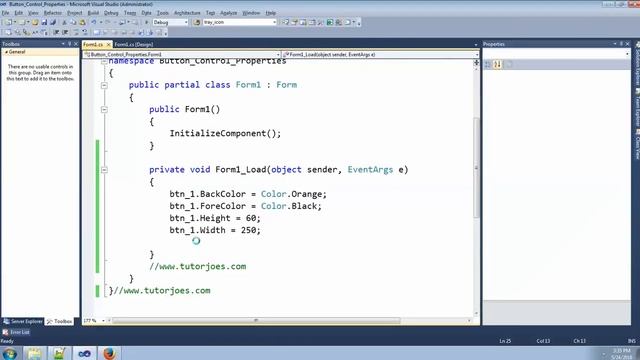Toggle auto-hide pin on Toolbox panel
Screen dimensions: 640x360
(69, 44)
